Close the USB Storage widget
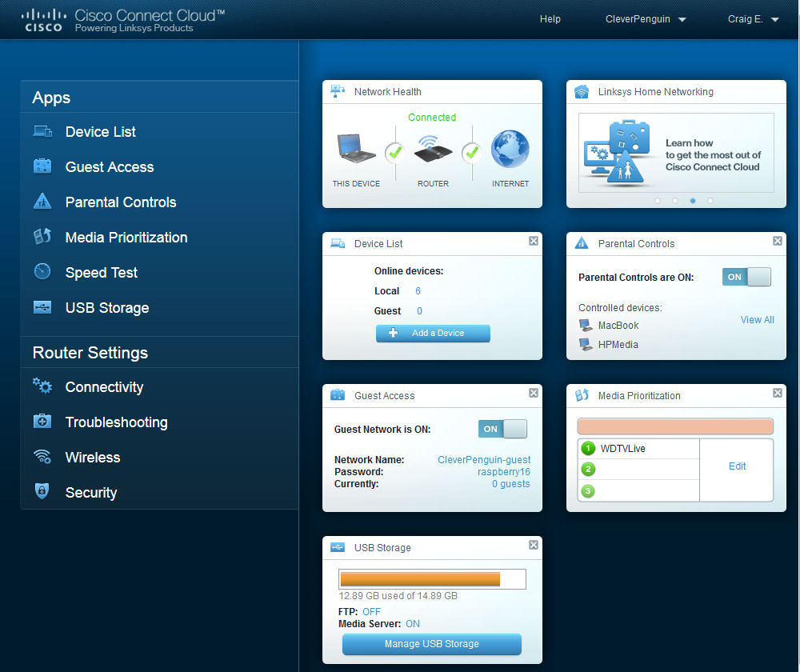Viewport: 800px width, 672px height. [x=533, y=545]
